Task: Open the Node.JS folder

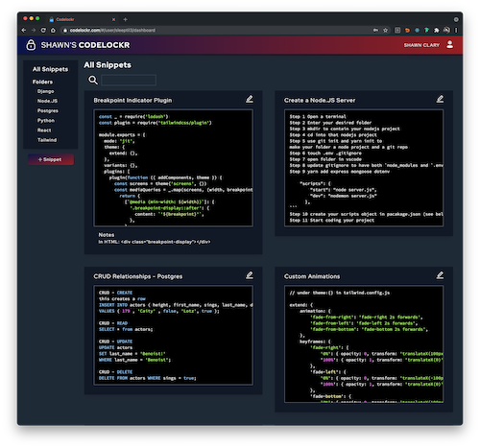Action: point(47,101)
